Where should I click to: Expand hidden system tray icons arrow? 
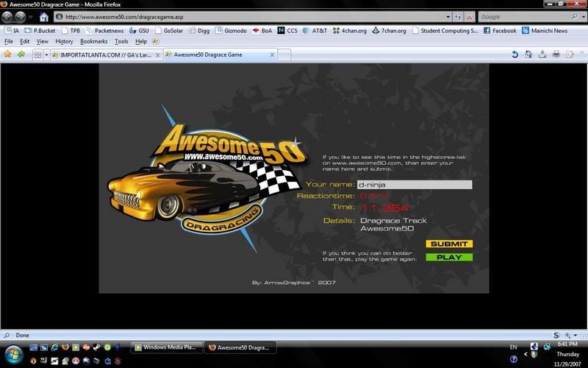(x=526, y=354)
